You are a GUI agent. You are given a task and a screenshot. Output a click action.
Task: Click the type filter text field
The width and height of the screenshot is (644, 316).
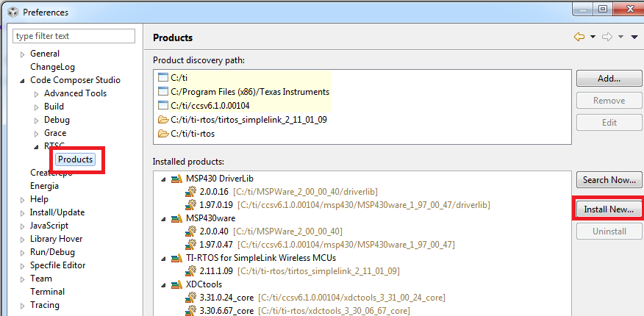tap(74, 36)
